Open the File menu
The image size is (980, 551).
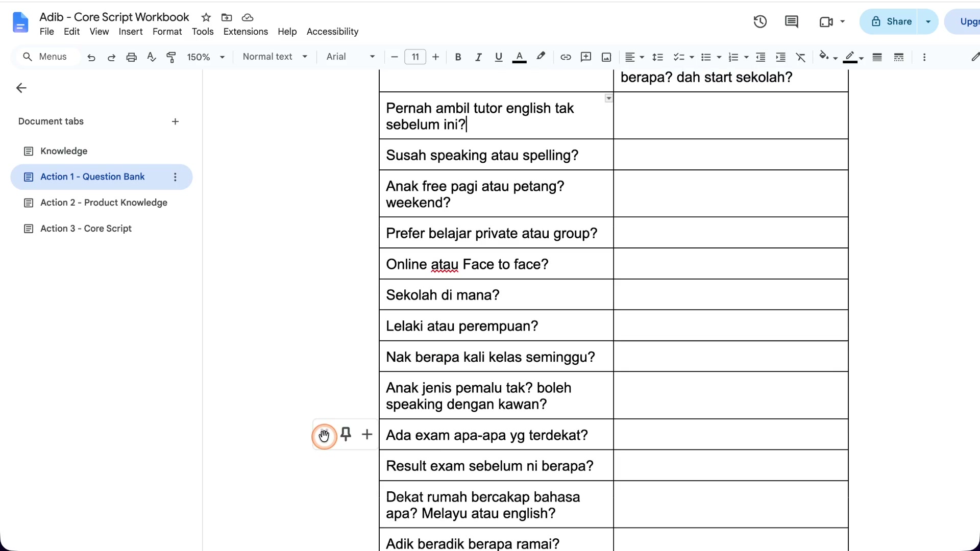[x=46, y=32]
